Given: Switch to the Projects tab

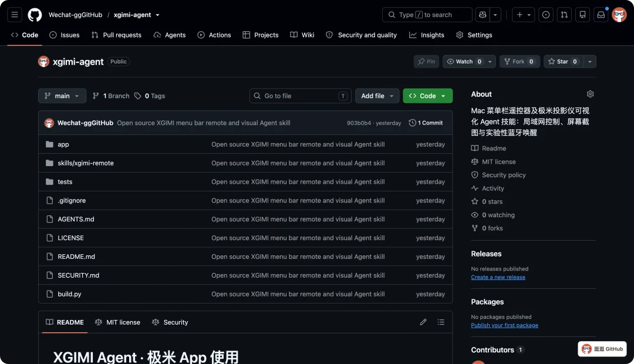Looking at the screenshot, I should tap(261, 35).
